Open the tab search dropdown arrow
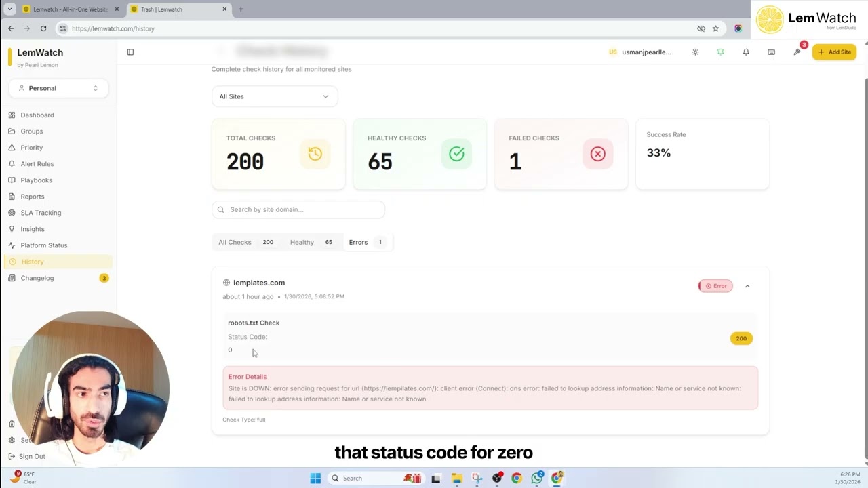868x488 pixels. 9,9
